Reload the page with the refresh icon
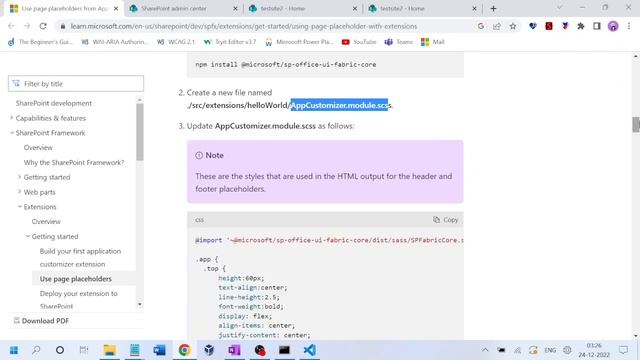 coord(43,26)
